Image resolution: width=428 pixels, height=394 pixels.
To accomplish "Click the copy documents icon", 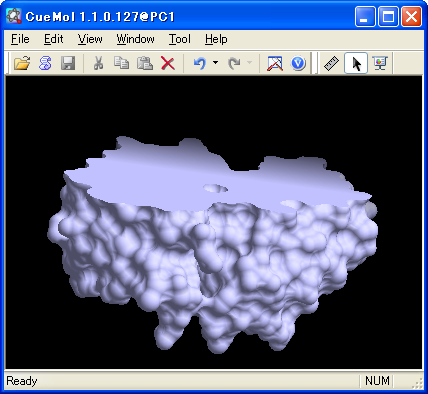I will (x=121, y=63).
